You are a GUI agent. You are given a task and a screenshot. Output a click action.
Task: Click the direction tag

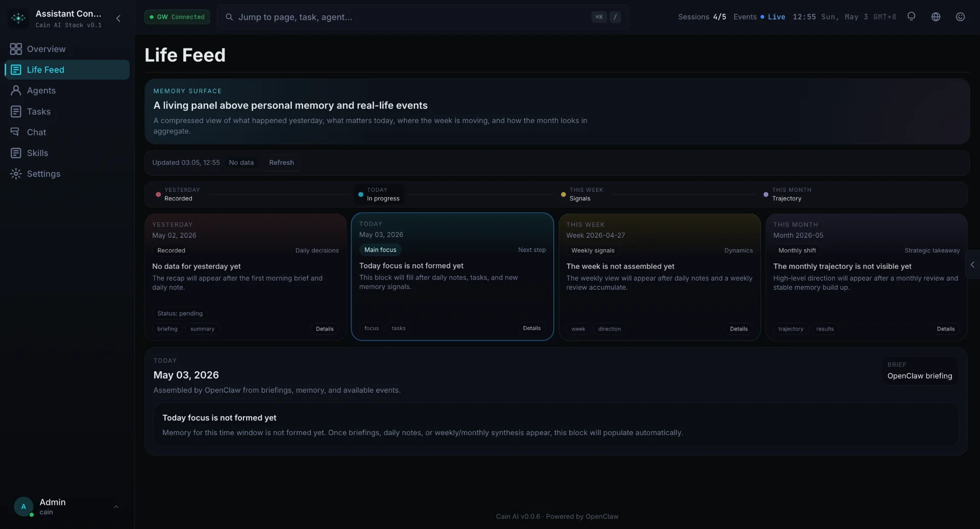[609, 329]
